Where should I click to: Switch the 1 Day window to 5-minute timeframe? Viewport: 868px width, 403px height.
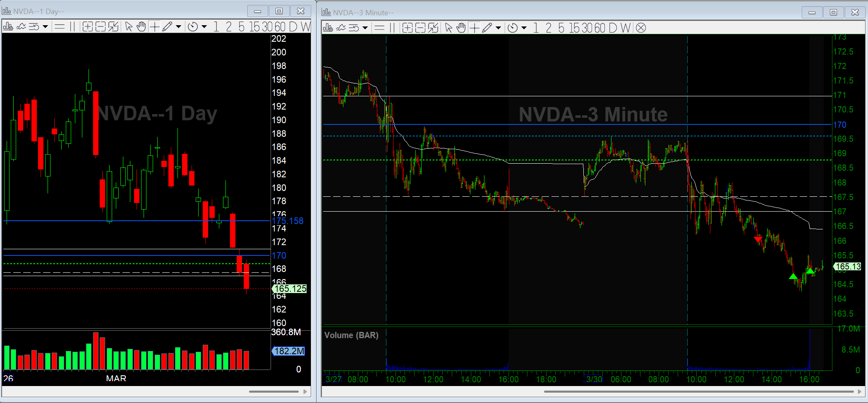241,27
